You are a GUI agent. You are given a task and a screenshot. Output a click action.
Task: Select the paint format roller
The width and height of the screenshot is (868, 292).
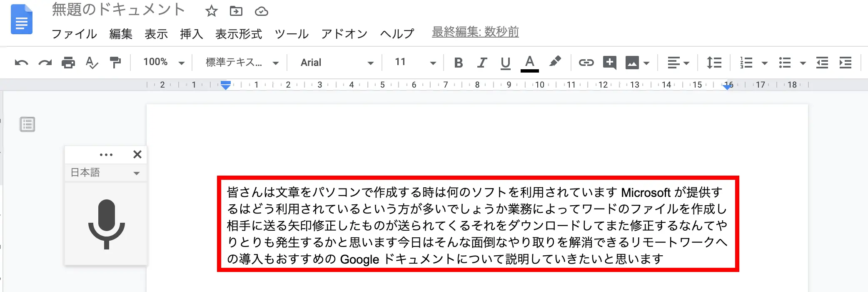[115, 63]
